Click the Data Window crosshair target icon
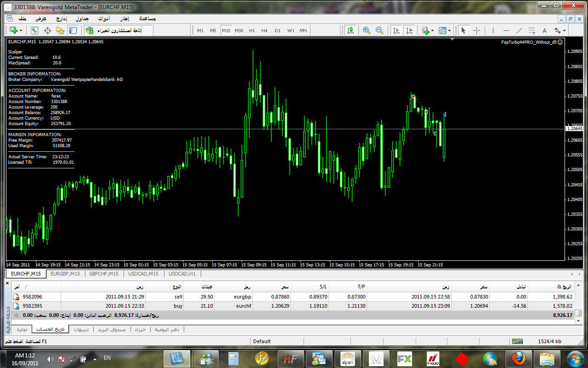Screen dimensions: 588x368 pos(47,30)
